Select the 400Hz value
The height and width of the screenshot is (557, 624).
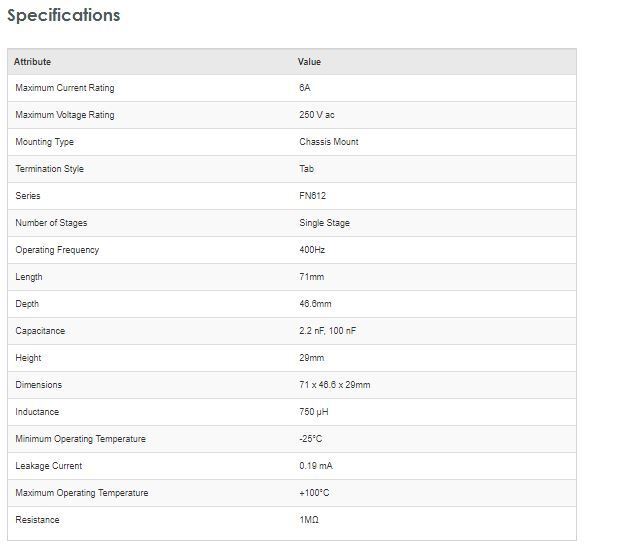pos(311,250)
